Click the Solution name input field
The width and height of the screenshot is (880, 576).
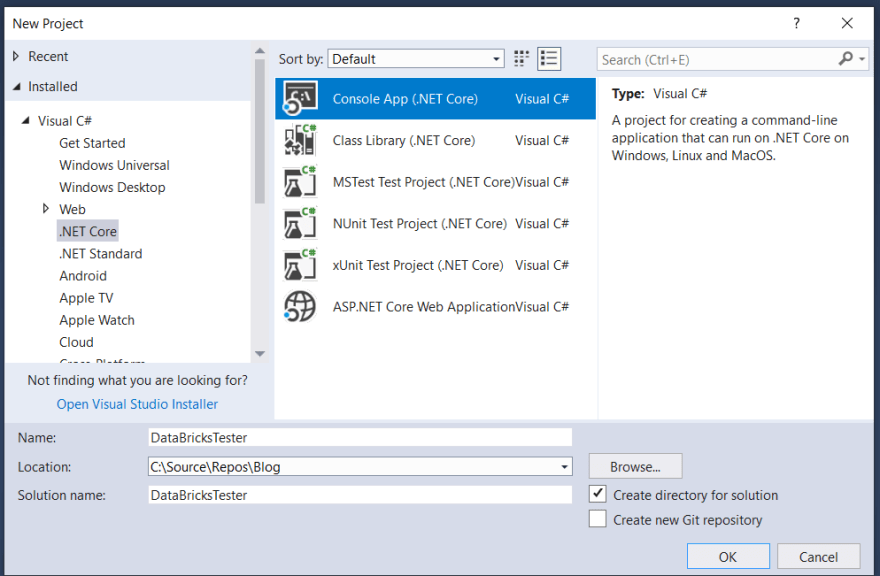tap(360, 495)
